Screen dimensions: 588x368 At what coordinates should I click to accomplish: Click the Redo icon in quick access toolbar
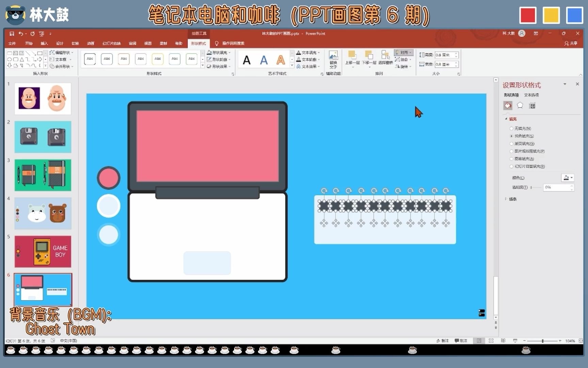coord(32,34)
